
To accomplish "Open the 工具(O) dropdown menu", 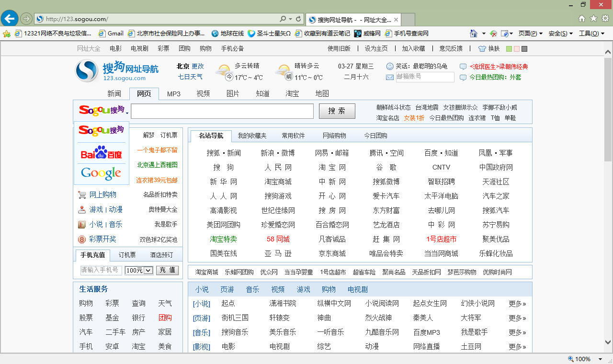I will (591, 34).
